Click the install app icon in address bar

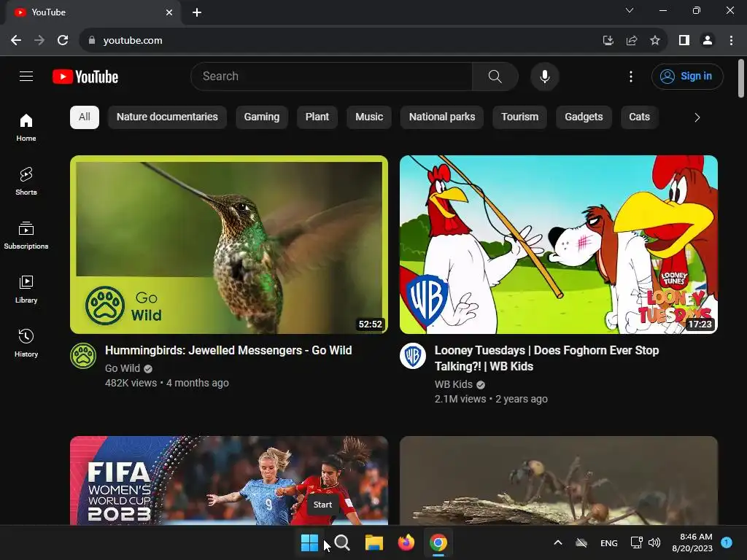click(608, 41)
